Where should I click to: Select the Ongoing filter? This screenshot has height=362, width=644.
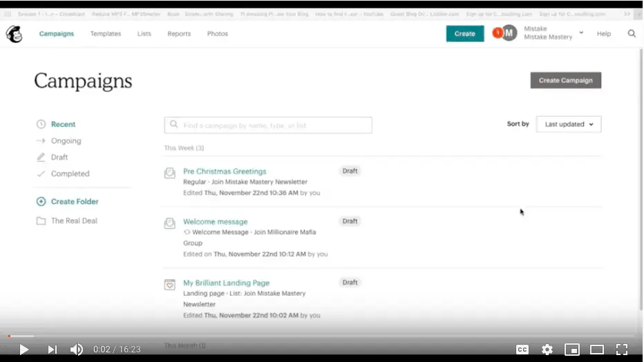66,141
